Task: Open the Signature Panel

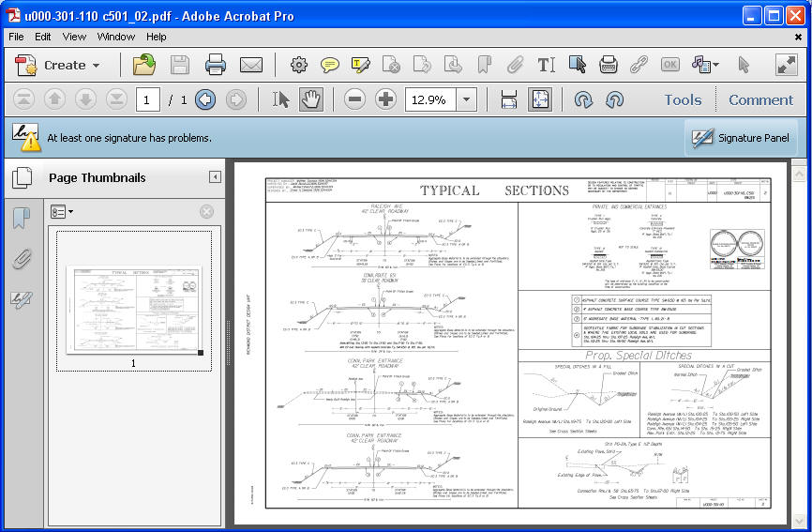Action: (742, 138)
